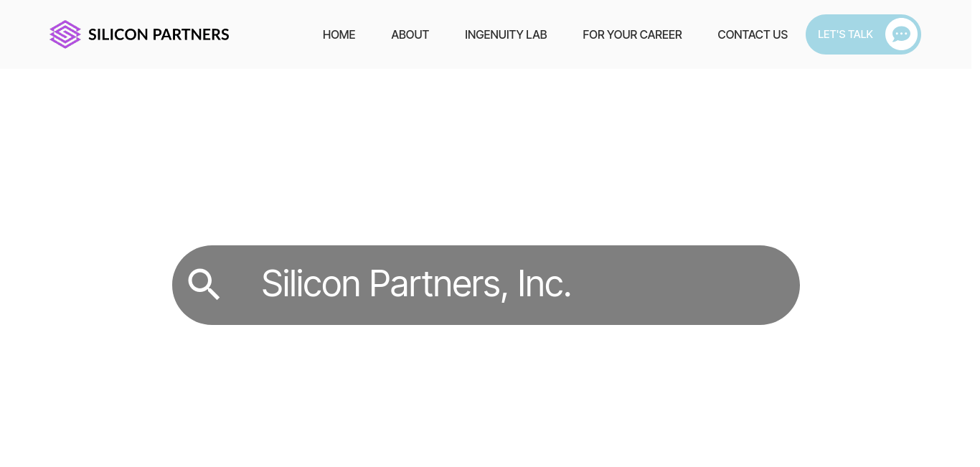Click the purple Silicon Partners logo emblem
The width and height of the screenshot is (980, 467).
[65, 34]
